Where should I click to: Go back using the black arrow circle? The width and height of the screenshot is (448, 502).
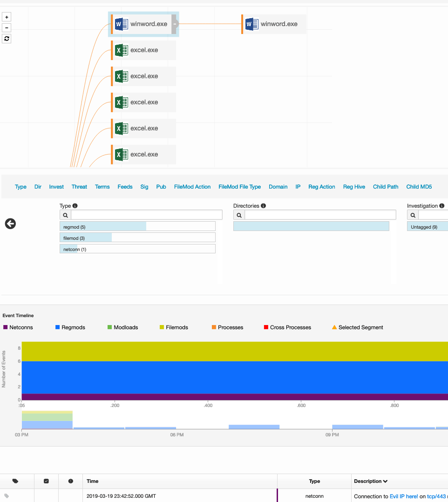[x=10, y=224]
